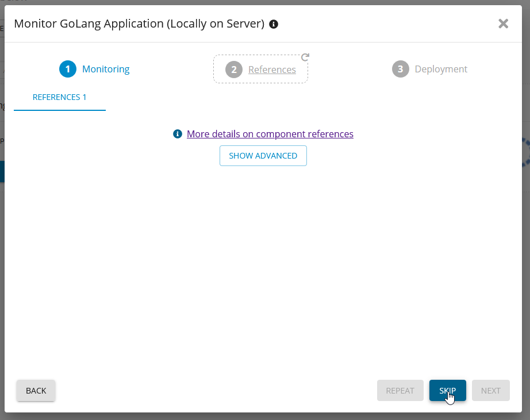Switch to the REFERENCES 1 tab
The image size is (530, 420).
pyautogui.click(x=60, y=97)
